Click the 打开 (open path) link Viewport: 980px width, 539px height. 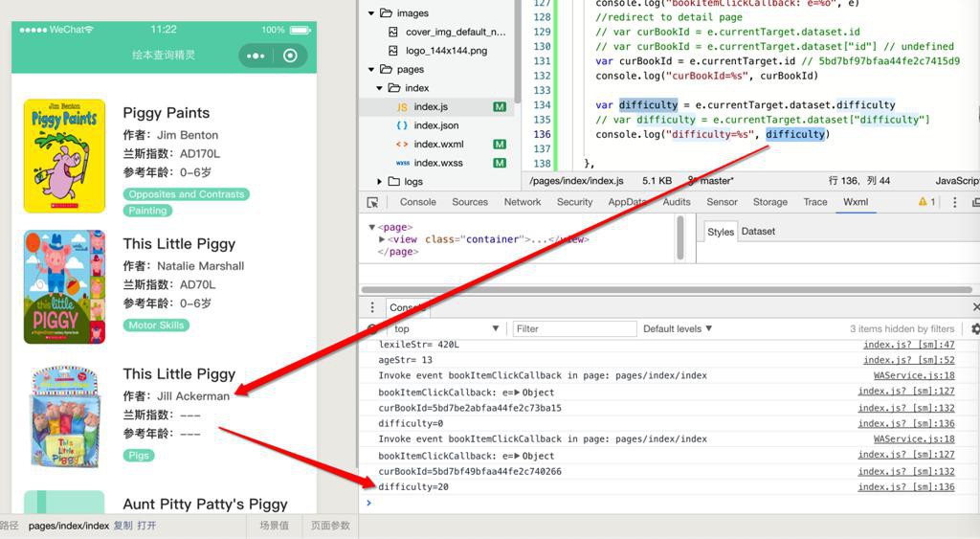pos(146,526)
